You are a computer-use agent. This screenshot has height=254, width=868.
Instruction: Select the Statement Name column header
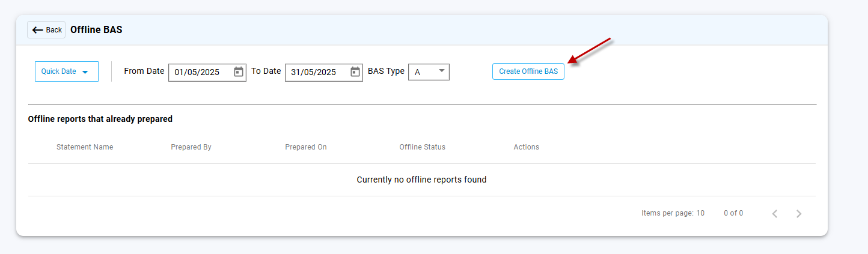(x=85, y=147)
